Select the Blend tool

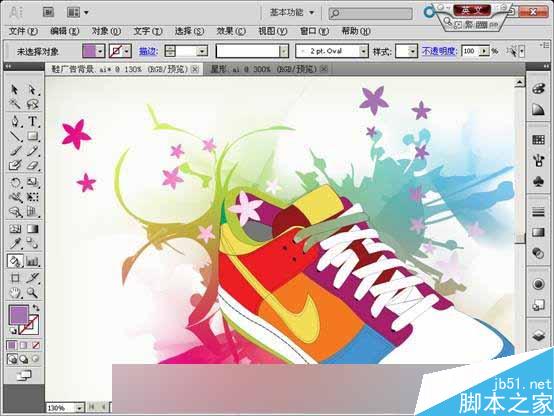coord(32,243)
